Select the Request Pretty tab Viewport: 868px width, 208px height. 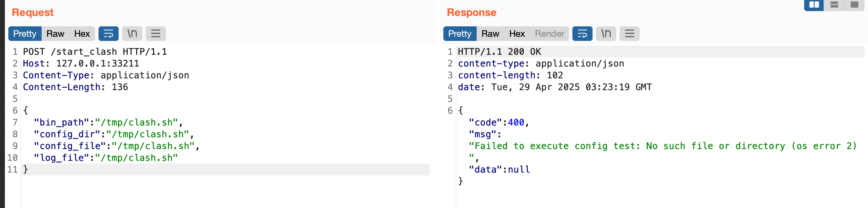tap(25, 34)
